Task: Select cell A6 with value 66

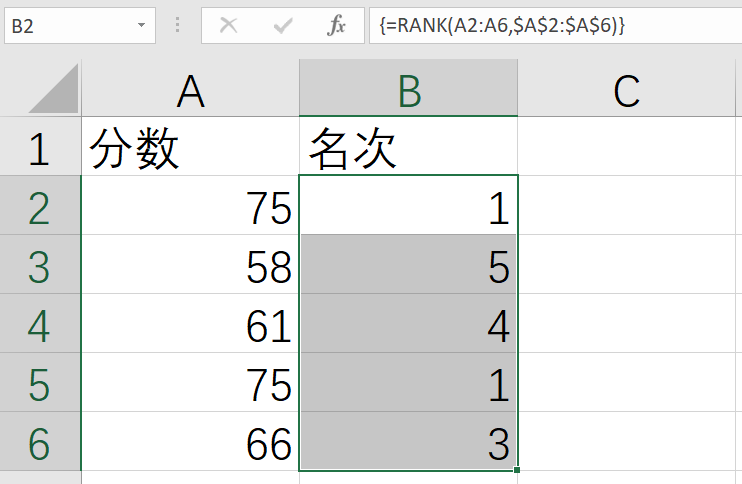Action: (x=190, y=442)
